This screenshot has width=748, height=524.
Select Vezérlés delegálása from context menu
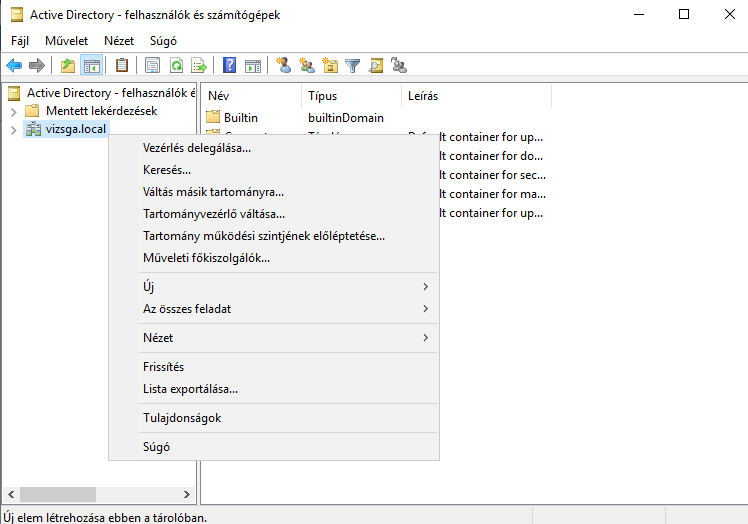tap(197, 148)
